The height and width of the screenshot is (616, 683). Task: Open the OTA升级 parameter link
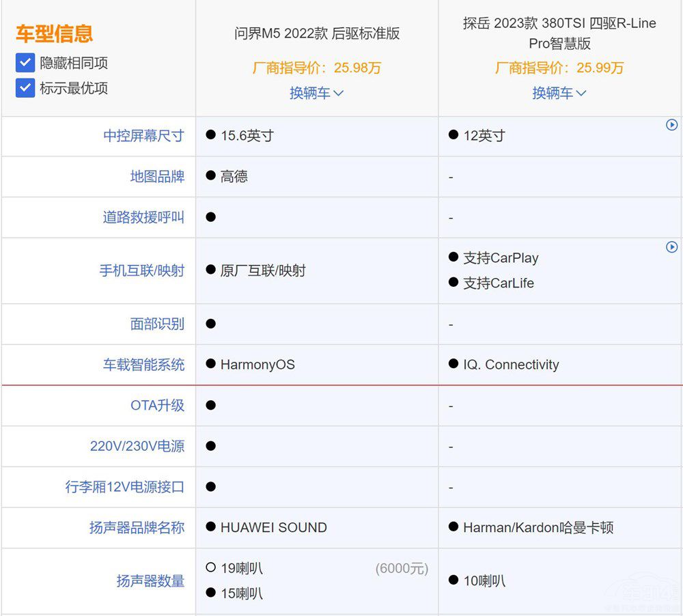[157, 405]
